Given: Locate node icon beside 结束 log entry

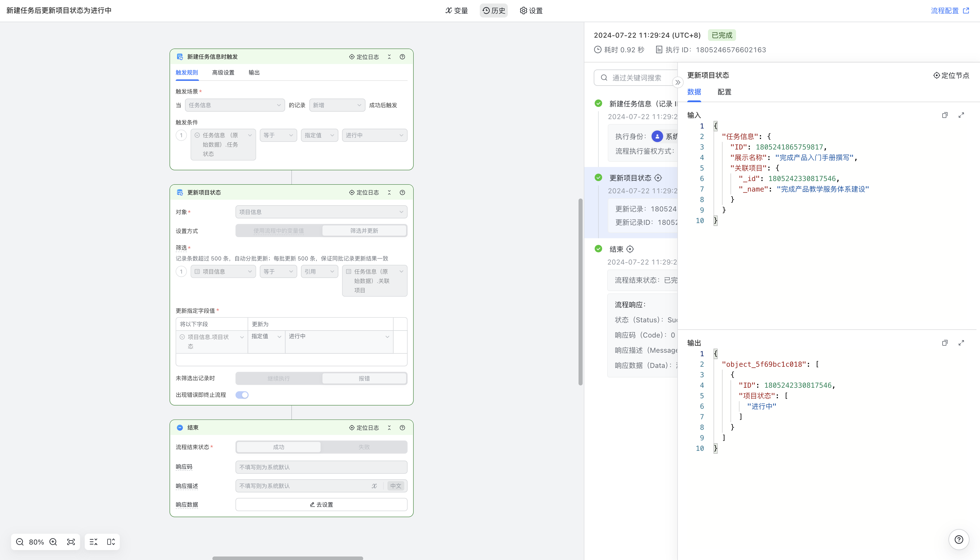Looking at the screenshot, I should click(630, 249).
